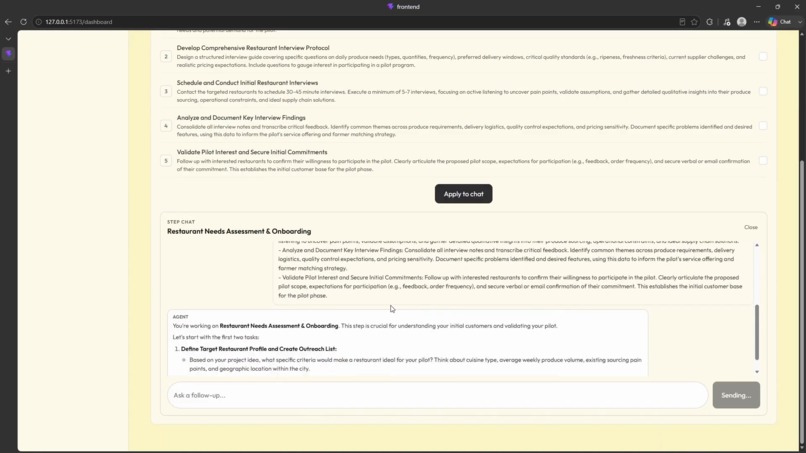The width and height of the screenshot is (806, 453).
Task: Click step number 4 badge
Action: point(166,126)
